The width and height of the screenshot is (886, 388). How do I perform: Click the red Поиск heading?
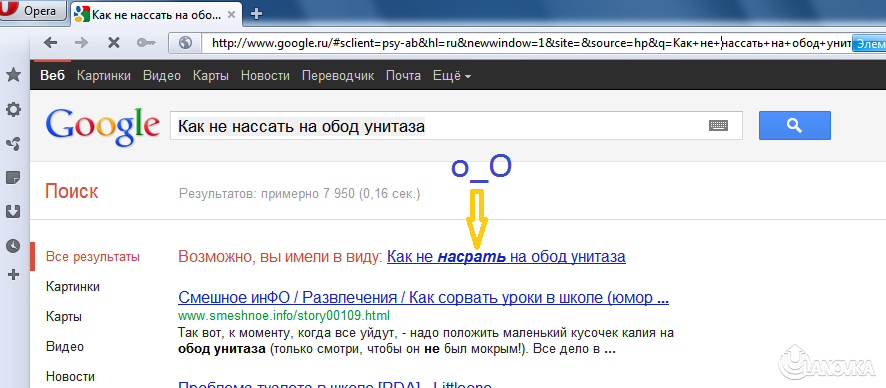[x=72, y=191]
